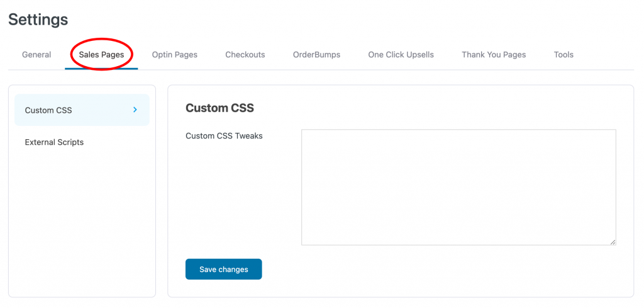Select the Sales Pages tab
This screenshot has height=308, width=644.
101,55
